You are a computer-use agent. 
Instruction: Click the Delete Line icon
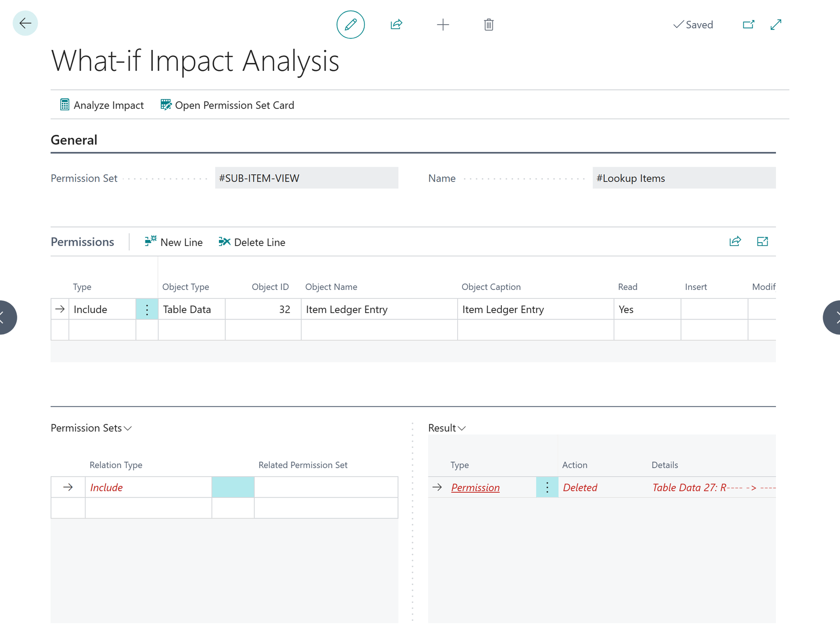224,242
